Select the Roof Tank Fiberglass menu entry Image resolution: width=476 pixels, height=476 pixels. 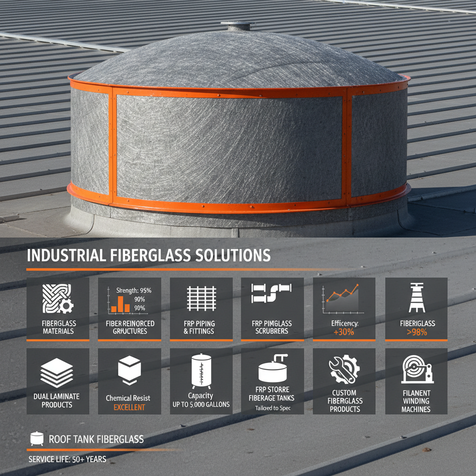tap(97, 438)
